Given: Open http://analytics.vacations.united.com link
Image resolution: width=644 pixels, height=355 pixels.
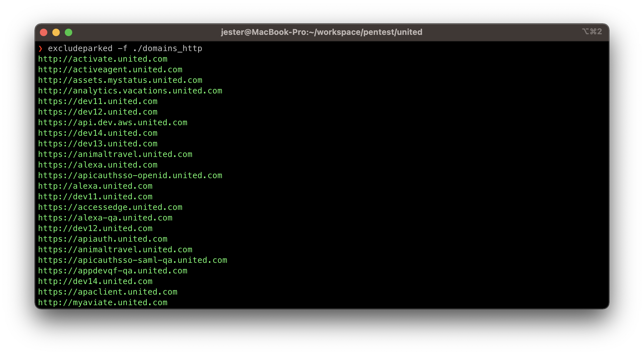Looking at the screenshot, I should [x=130, y=91].
